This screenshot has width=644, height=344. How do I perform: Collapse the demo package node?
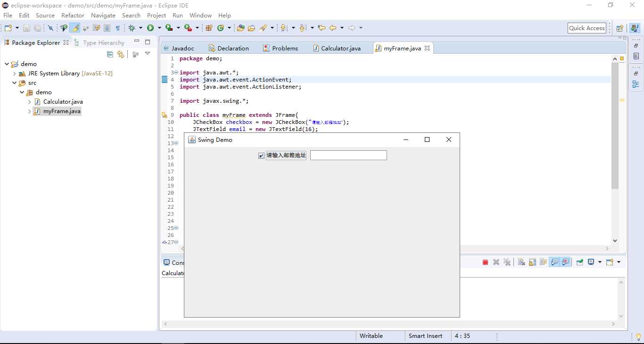click(22, 92)
